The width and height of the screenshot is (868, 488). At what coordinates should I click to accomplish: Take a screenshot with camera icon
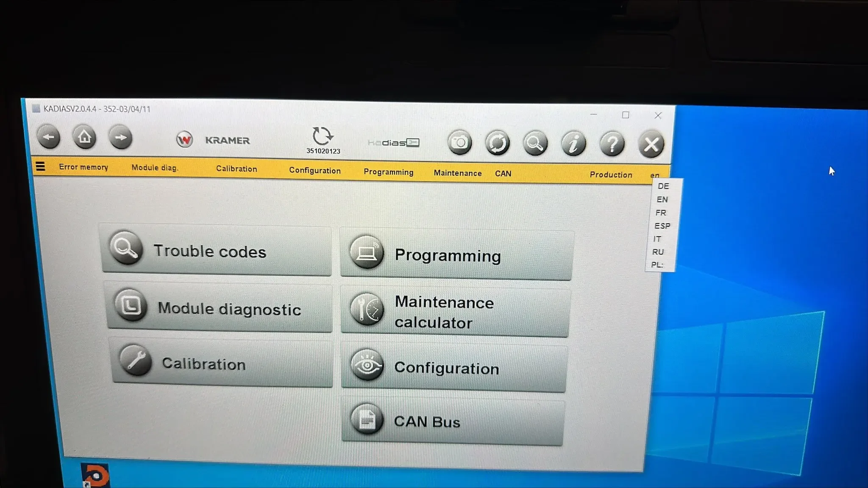pyautogui.click(x=459, y=142)
